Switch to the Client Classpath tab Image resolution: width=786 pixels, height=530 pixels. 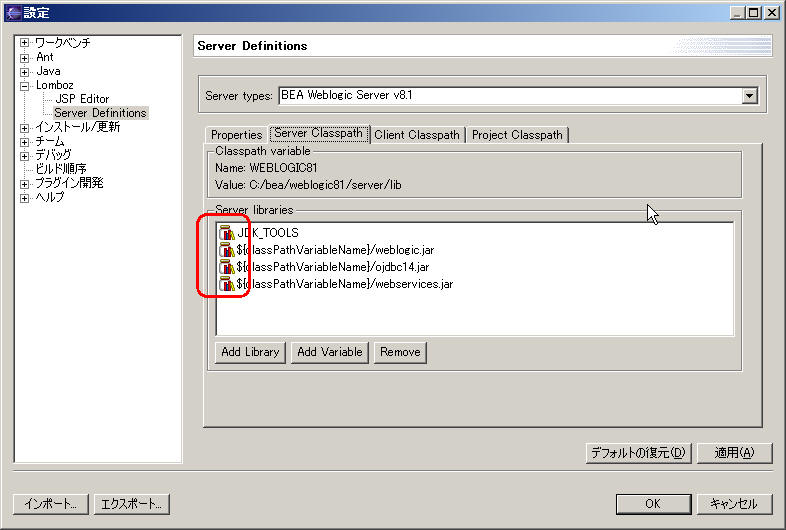click(417, 135)
